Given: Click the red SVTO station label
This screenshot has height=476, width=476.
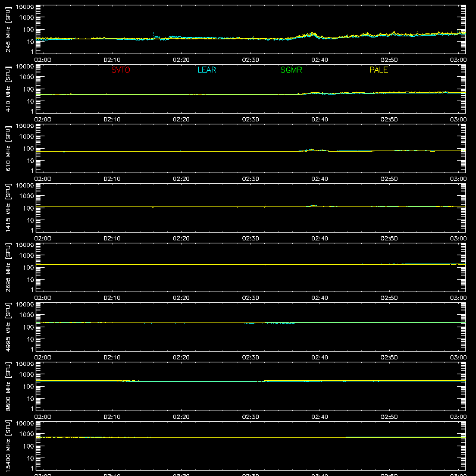Looking at the screenshot, I should pyautogui.click(x=121, y=70).
